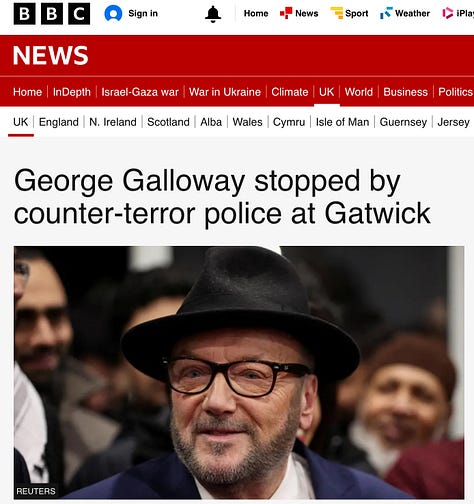Open the Climate section
The height and width of the screenshot is (504, 474).
click(290, 92)
